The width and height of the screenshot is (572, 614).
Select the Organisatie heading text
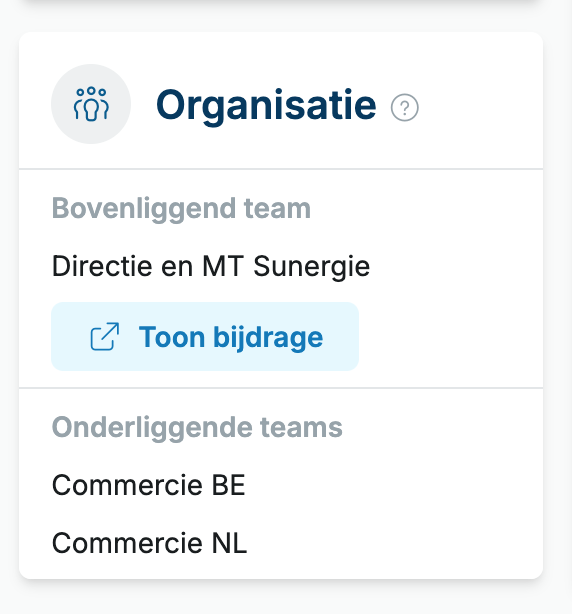(x=266, y=105)
